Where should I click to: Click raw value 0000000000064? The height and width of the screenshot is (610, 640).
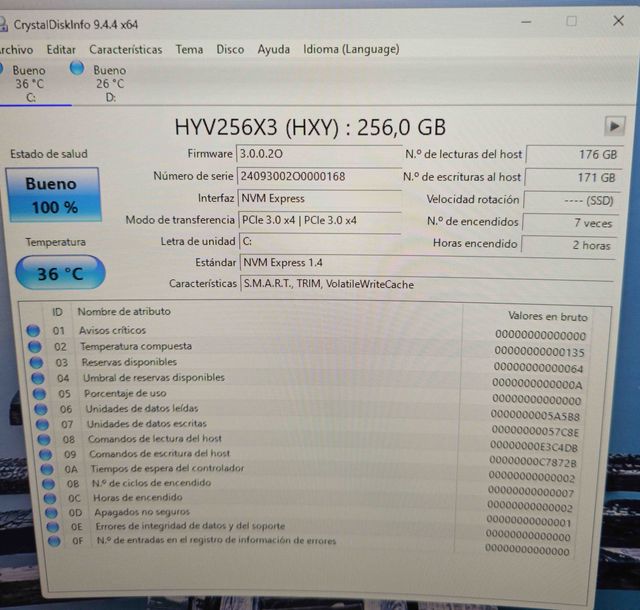point(538,368)
